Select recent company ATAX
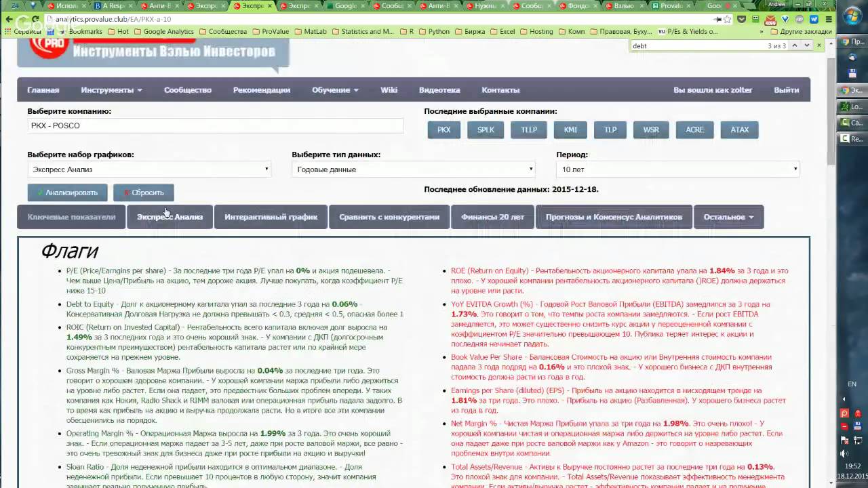 [740, 129]
